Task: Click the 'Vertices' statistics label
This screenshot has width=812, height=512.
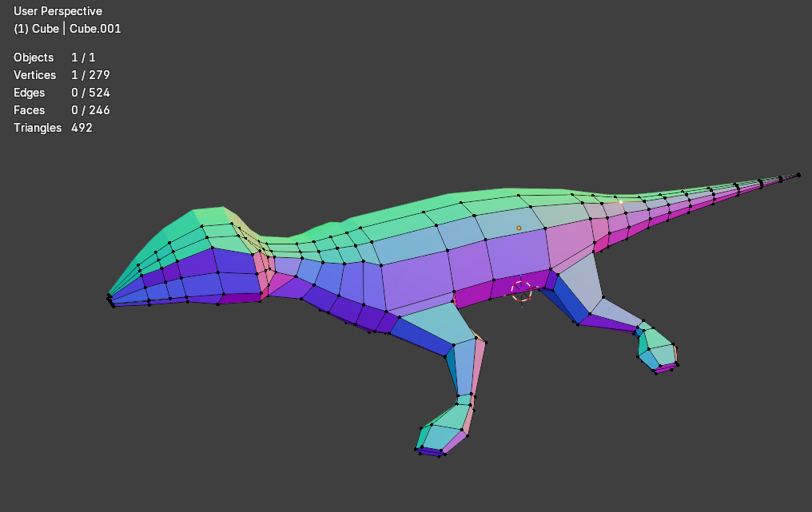Action: click(34, 75)
